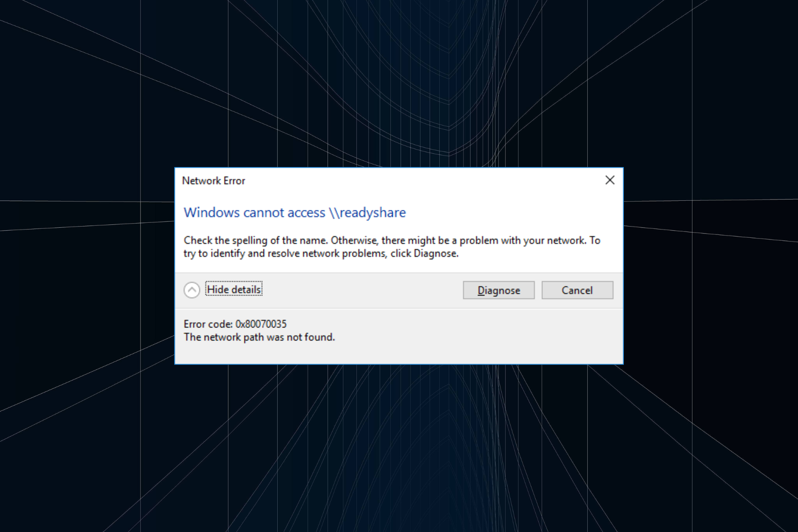Screen dimensions: 798x532
Task: Click the 'Check the spelling of the name' message
Action: point(392,247)
